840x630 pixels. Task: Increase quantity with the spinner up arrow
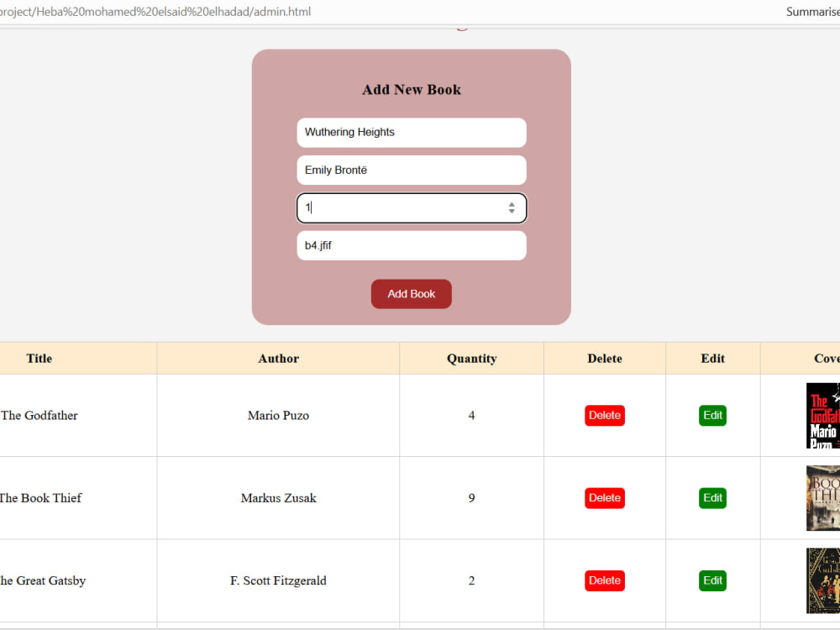coord(512,204)
